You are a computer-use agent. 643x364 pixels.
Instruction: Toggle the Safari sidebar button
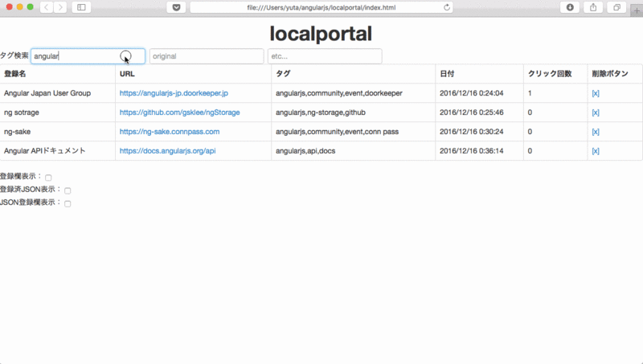pos(81,7)
